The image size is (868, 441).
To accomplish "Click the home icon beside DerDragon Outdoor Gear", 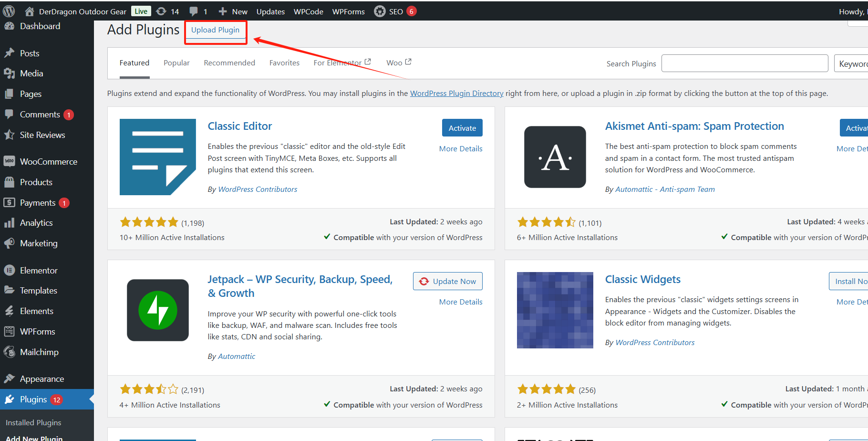I will point(30,11).
